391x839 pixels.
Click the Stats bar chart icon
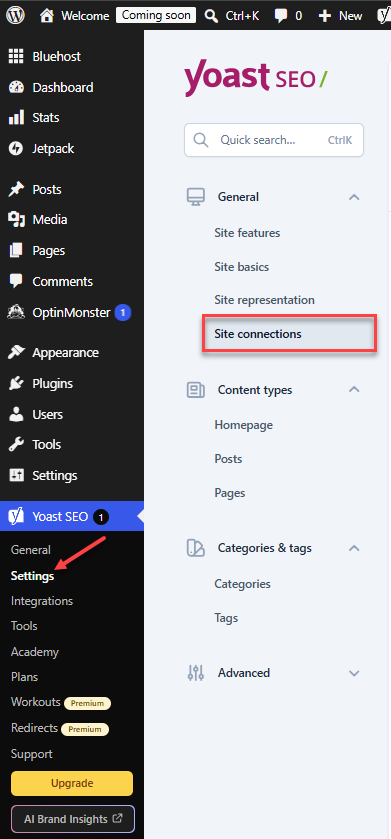click(17, 117)
